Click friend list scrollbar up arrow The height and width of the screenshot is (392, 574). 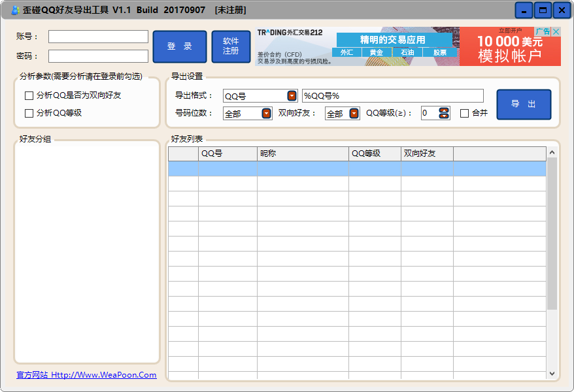(552, 152)
